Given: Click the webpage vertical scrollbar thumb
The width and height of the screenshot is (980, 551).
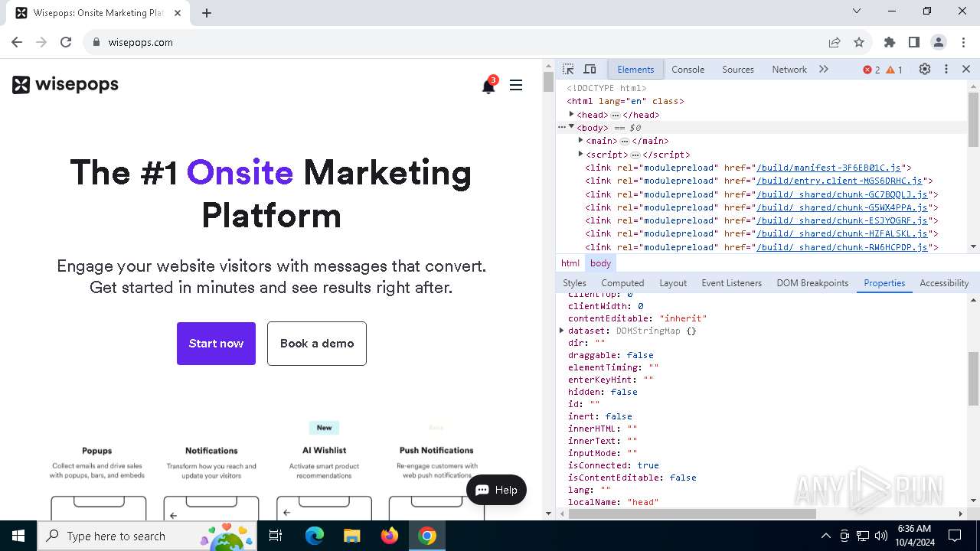Looking at the screenshot, I should click(x=548, y=81).
